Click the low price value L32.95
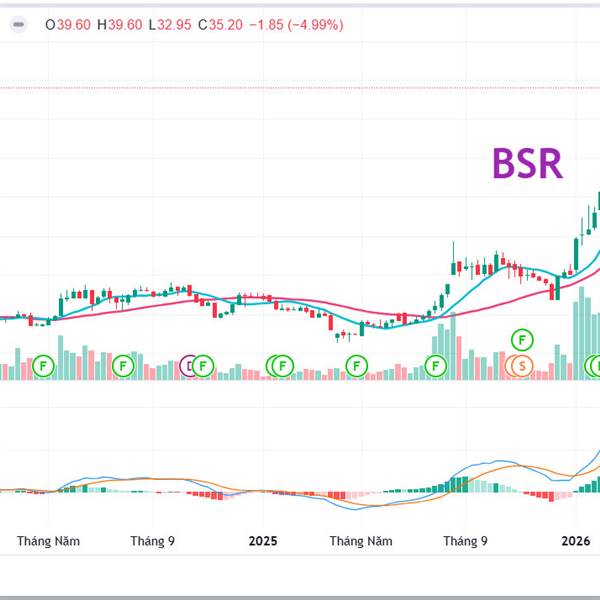This screenshot has width=600, height=600. click(x=170, y=25)
